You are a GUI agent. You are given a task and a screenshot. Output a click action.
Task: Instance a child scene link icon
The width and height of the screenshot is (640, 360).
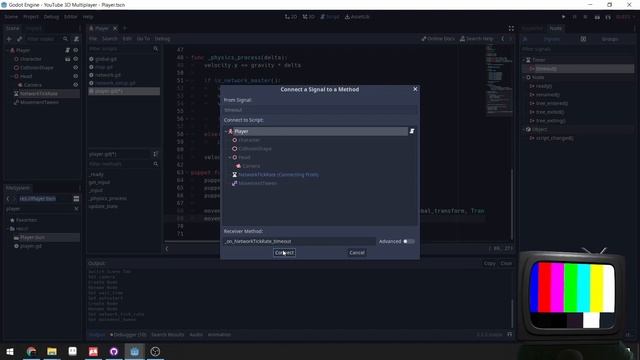(19, 39)
